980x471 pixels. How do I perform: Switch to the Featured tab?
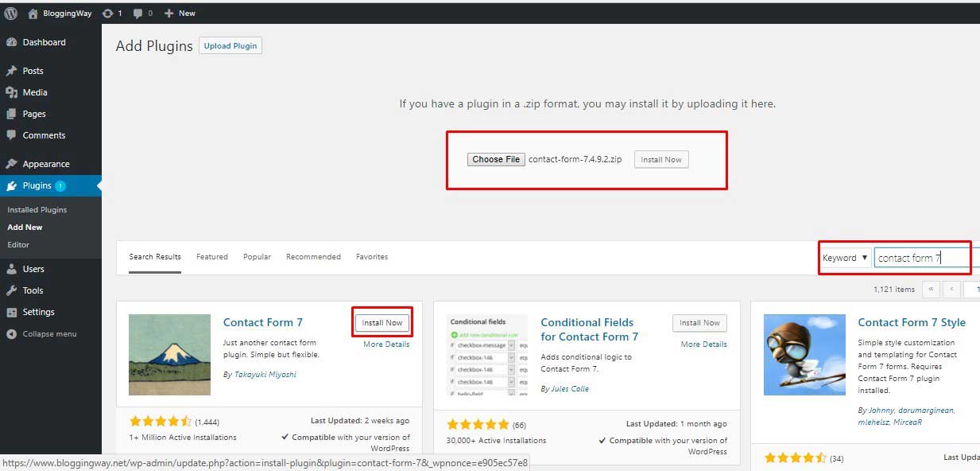[212, 257]
